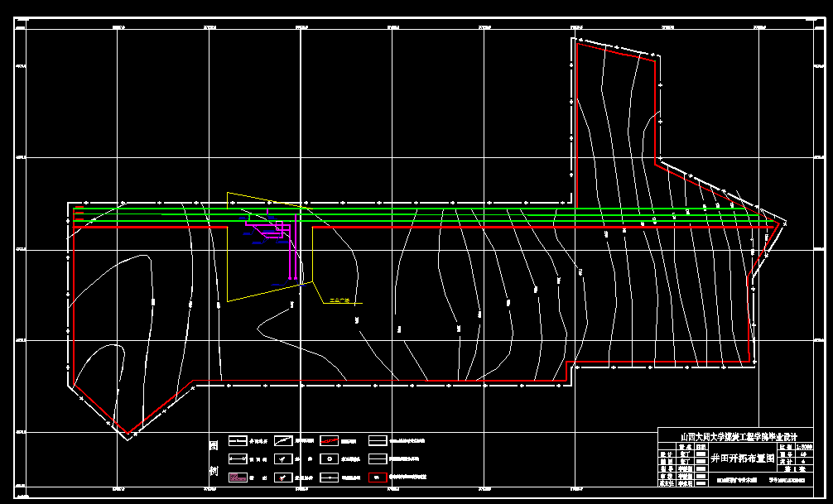Click the pink hatched legend symbol box
833x504 pixels.
[238, 477]
